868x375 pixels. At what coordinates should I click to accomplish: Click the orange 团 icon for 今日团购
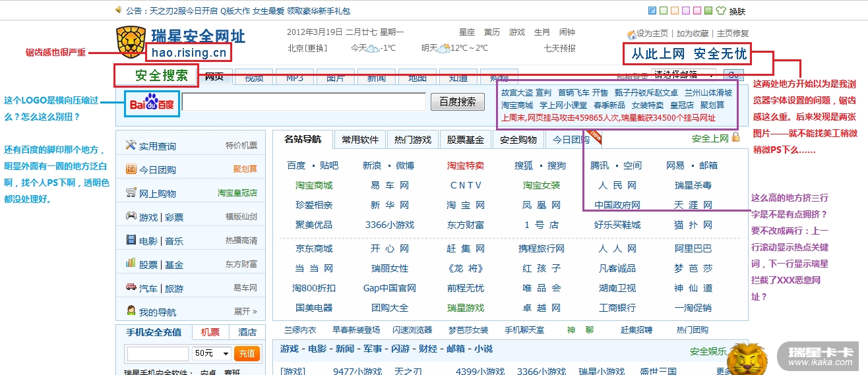131,169
